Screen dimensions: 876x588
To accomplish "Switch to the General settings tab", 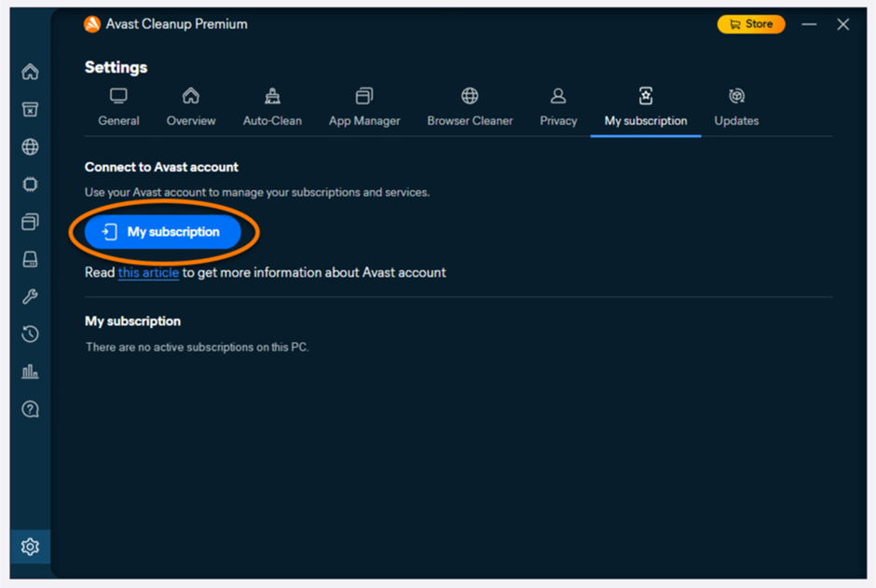I will click(118, 108).
